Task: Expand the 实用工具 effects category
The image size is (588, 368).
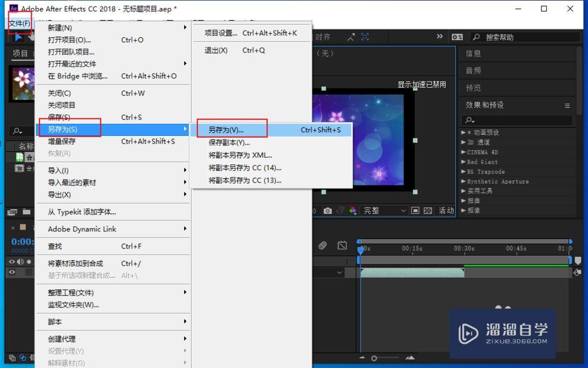Action: [x=463, y=191]
